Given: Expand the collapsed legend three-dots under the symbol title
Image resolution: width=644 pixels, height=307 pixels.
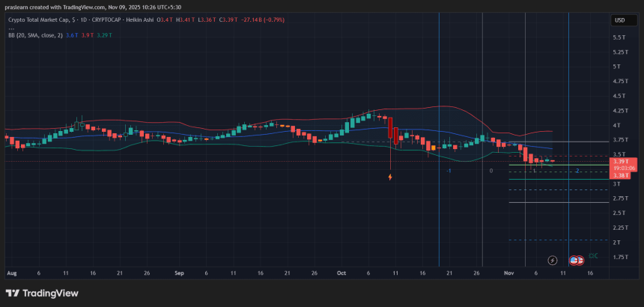Looking at the screenshot, I should click(x=11, y=28).
